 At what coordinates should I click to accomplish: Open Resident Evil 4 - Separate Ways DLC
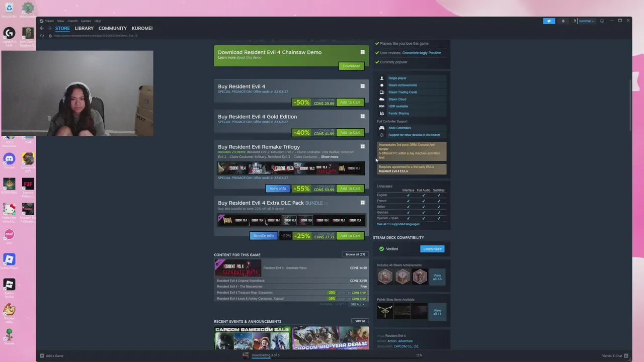tap(291, 268)
